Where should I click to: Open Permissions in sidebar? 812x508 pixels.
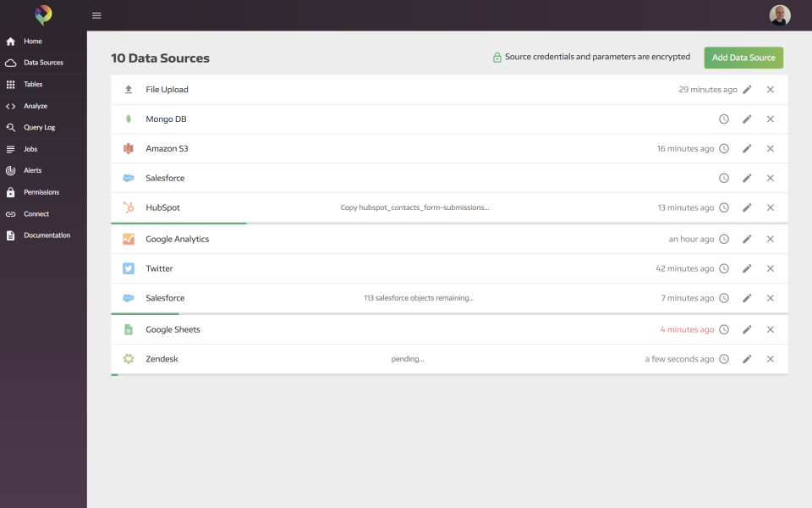coord(41,192)
